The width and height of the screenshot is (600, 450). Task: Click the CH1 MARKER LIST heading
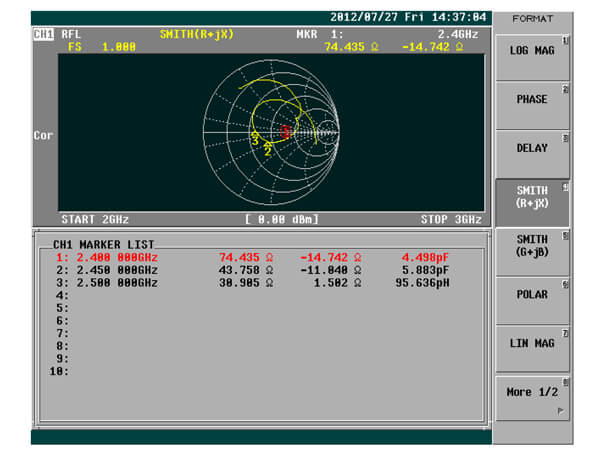[x=103, y=245]
